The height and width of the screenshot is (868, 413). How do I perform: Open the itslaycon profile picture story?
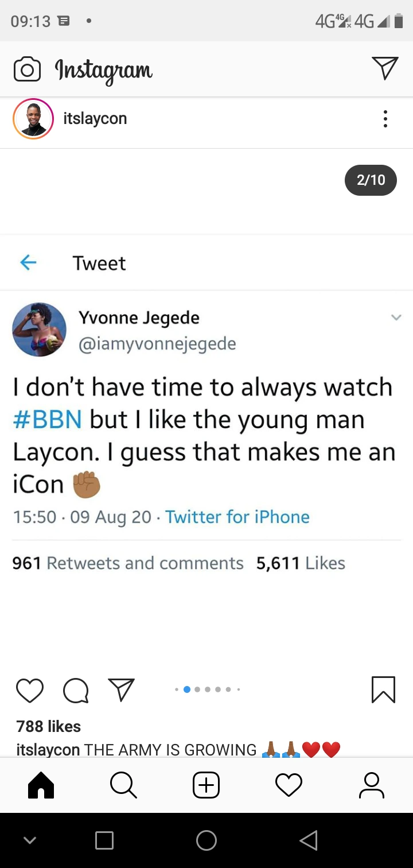point(33,119)
